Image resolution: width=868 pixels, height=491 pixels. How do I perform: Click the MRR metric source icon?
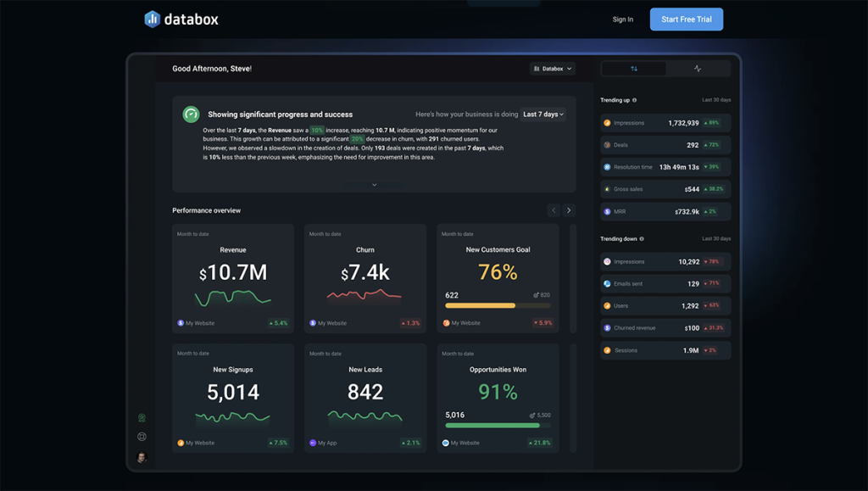tap(607, 211)
